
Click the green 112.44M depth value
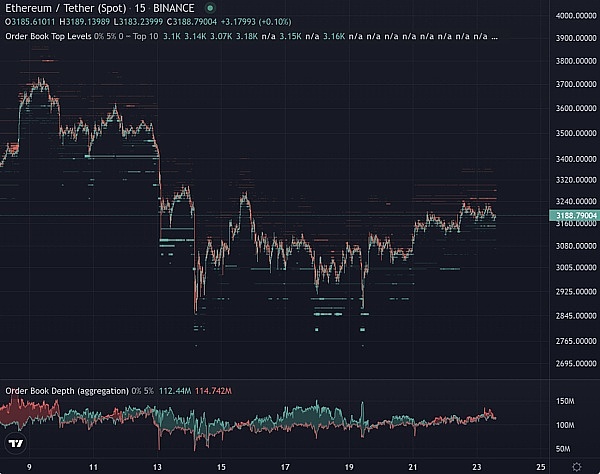click(173, 389)
